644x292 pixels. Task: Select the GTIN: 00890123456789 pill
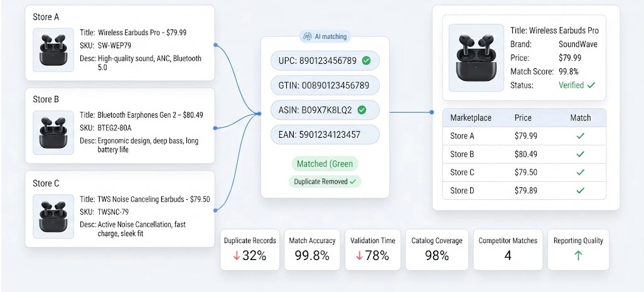point(325,85)
